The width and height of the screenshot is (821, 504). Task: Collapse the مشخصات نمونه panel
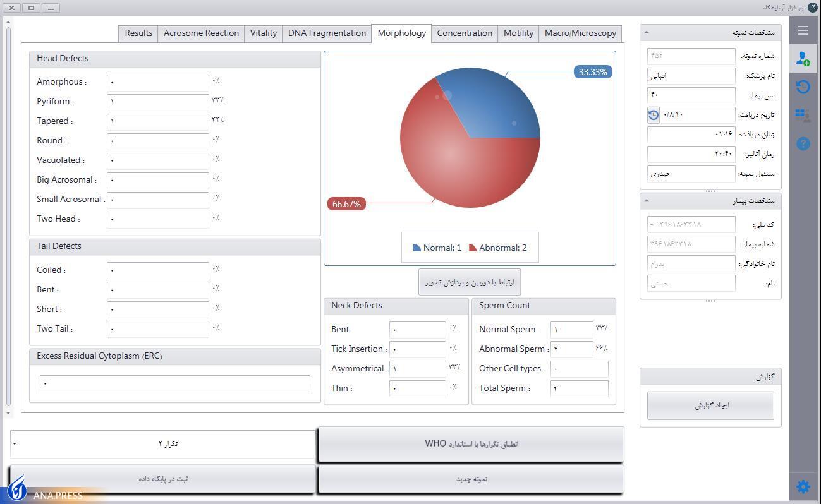(x=646, y=32)
